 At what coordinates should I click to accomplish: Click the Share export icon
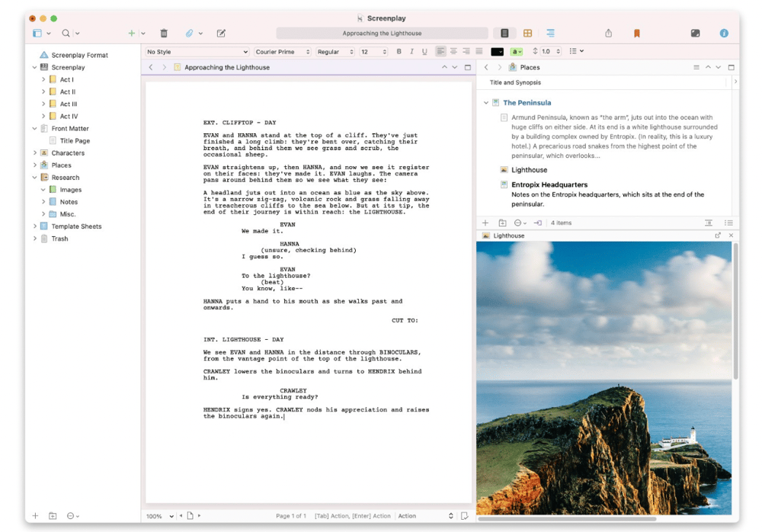tap(608, 33)
